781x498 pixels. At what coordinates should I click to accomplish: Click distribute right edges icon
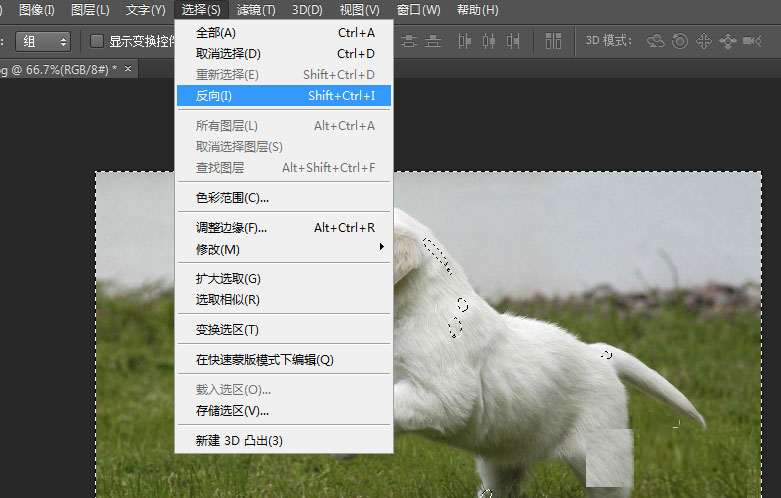(513, 41)
